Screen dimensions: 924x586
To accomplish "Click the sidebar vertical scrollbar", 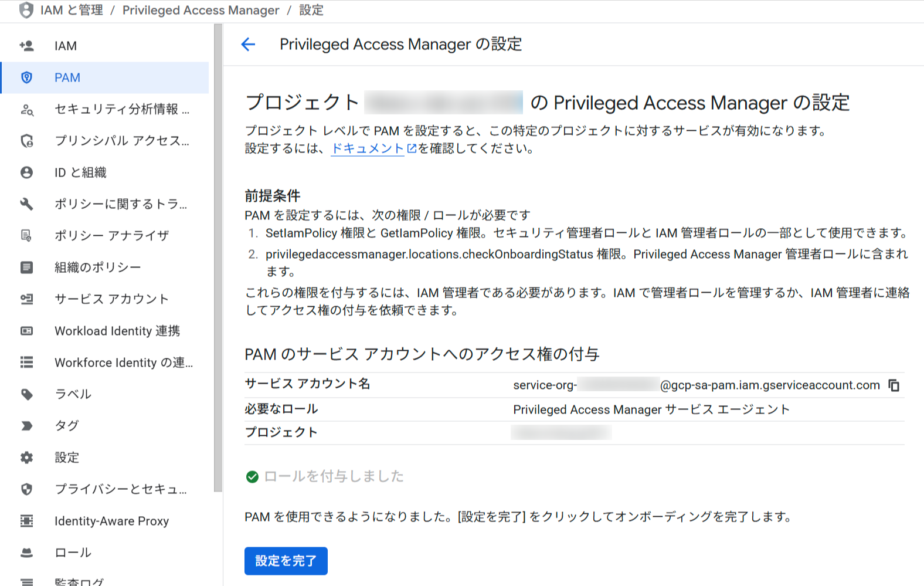I will (x=218, y=258).
